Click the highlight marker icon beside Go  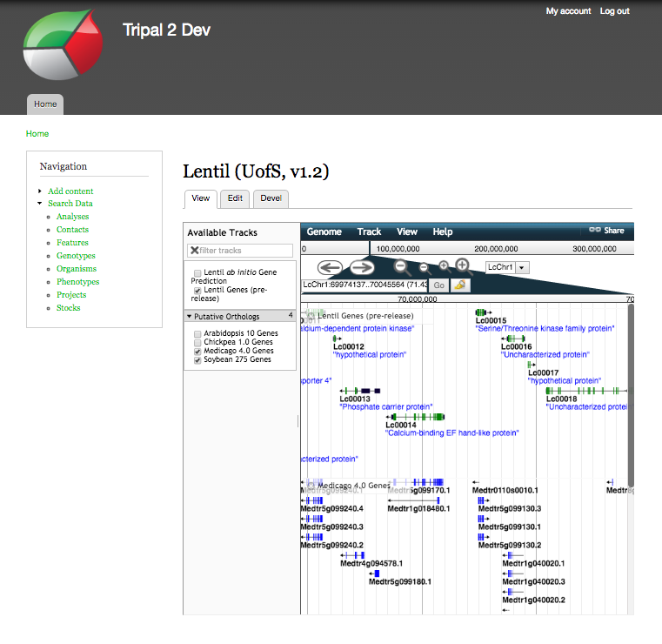[x=460, y=285]
